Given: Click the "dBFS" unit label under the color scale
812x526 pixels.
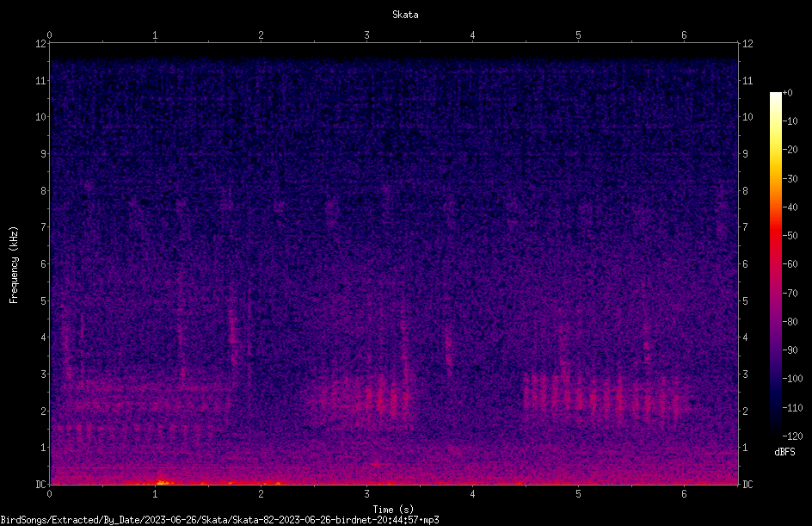Looking at the screenshot, I should (784, 452).
